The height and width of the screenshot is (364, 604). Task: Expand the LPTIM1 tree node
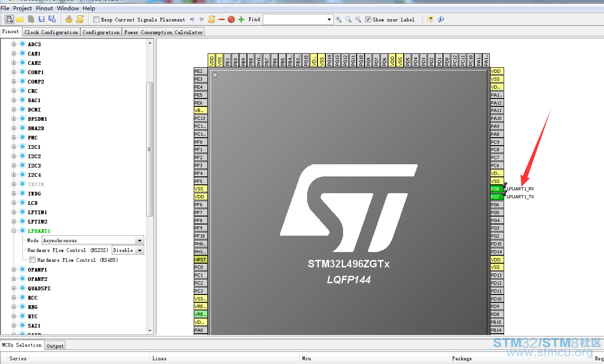click(x=14, y=212)
